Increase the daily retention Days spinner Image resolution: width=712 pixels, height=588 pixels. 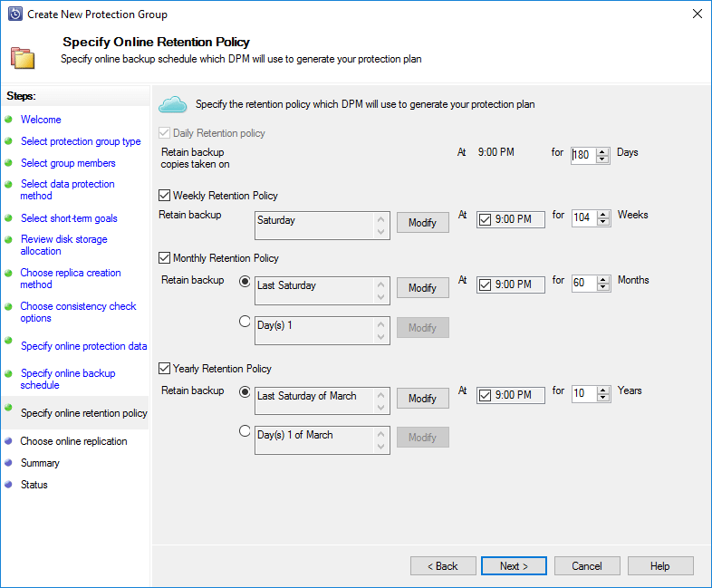tap(602, 151)
